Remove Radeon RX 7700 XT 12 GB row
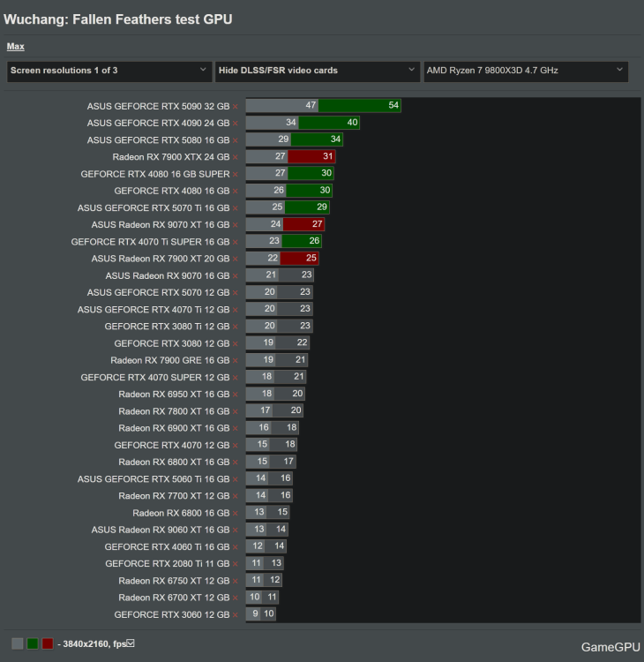Image resolution: width=644 pixels, height=662 pixels. tap(235, 496)
